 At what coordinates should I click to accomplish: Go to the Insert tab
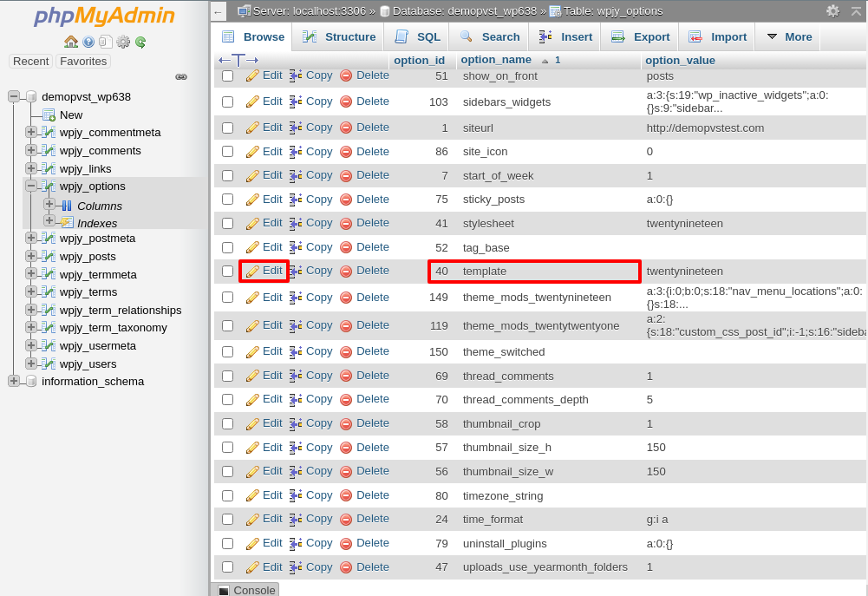(565, 37)
